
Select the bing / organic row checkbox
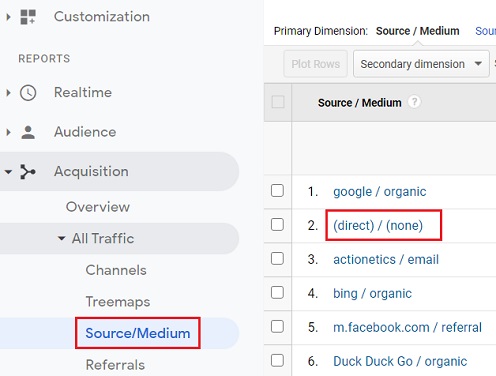coord(277,292)
